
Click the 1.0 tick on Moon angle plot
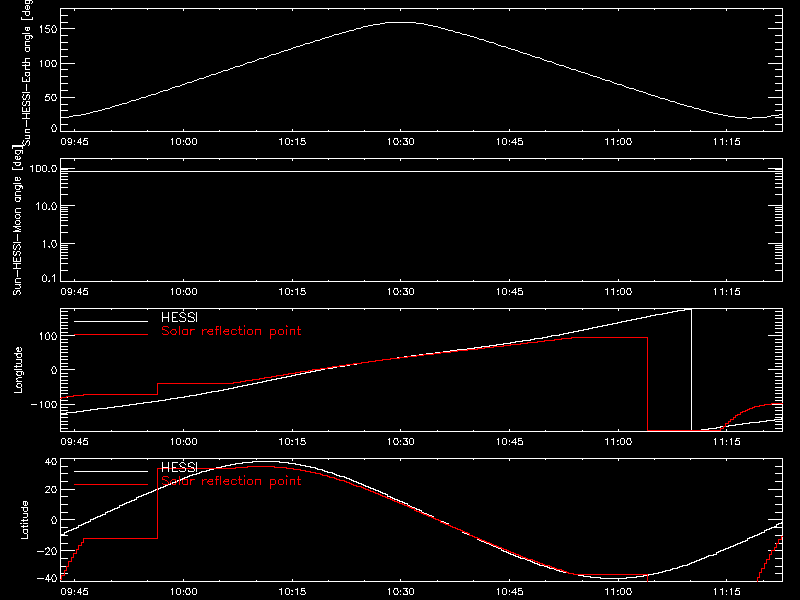[49, 244]
